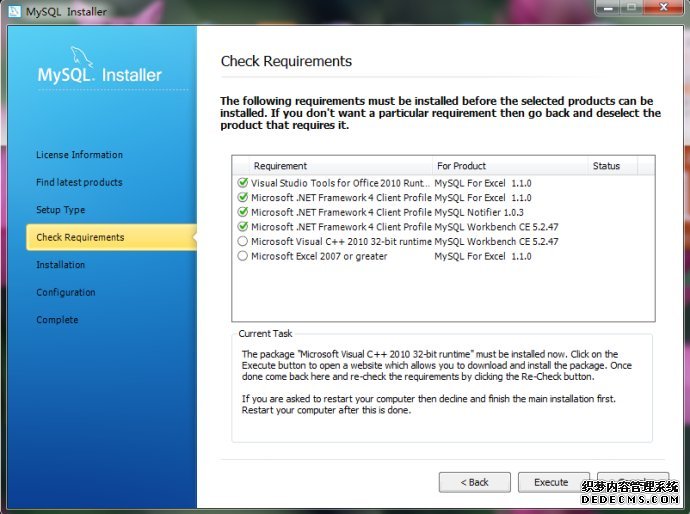Sort list by Requirement column header
Screen dimensions: 690x514
(330, 166)
